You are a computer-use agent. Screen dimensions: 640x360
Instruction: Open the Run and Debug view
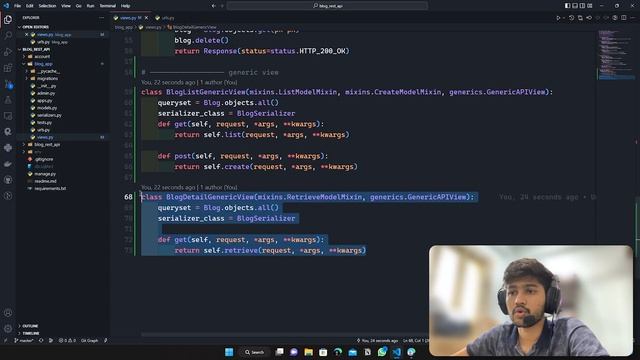[x=8, y=52]
